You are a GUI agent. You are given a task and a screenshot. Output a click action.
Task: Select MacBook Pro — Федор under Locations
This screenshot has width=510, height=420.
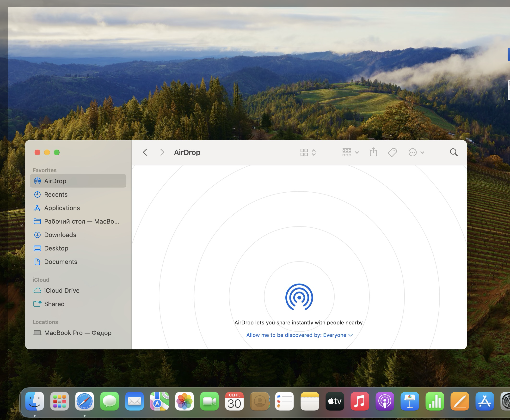(77, 333)
